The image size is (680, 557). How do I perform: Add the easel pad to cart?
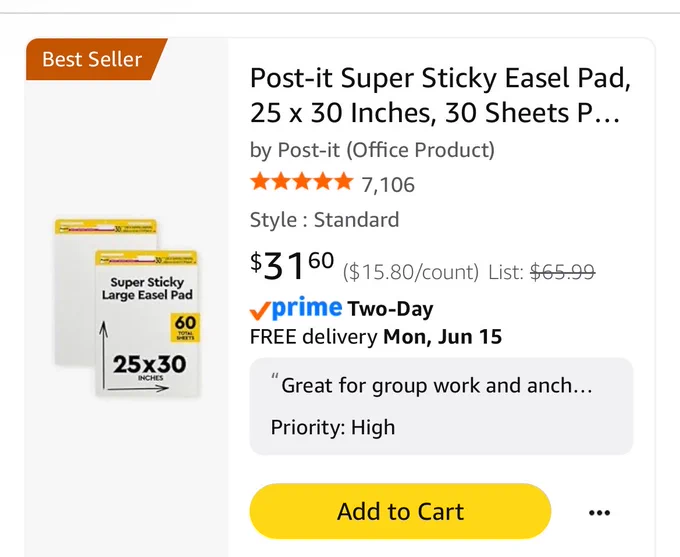pos(400,511)
